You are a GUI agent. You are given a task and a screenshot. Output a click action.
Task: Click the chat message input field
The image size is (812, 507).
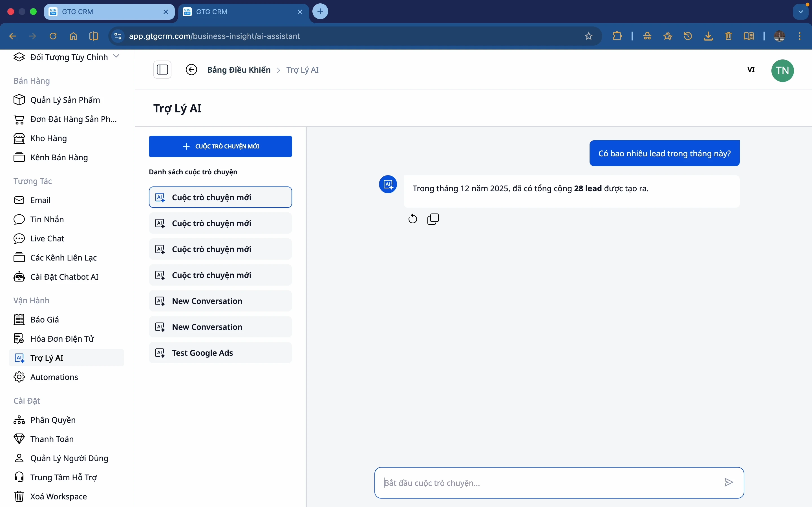pyautogui.click(x=550, y=482)
